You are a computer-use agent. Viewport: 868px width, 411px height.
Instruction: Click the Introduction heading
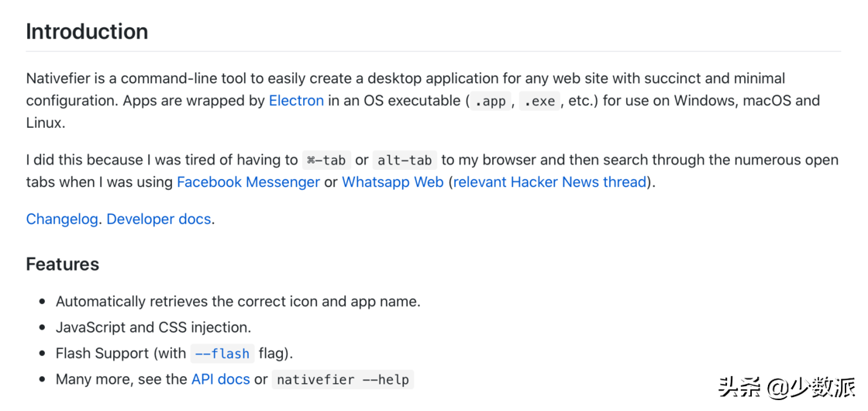87,32
